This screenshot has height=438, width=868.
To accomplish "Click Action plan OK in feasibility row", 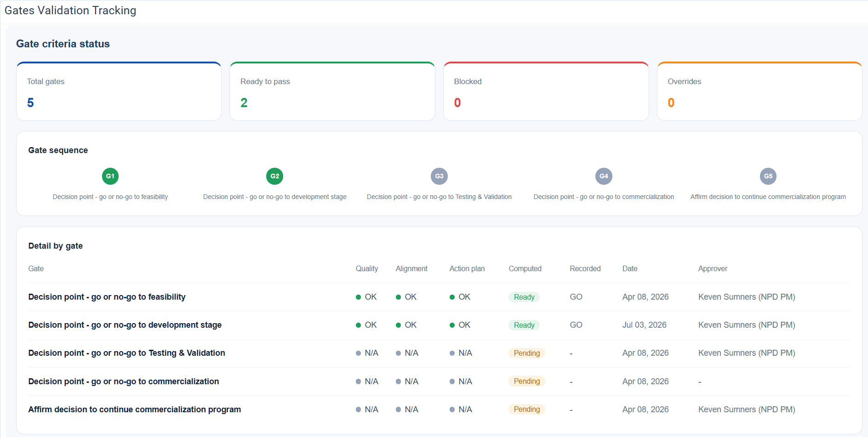I will coord(460,297).
